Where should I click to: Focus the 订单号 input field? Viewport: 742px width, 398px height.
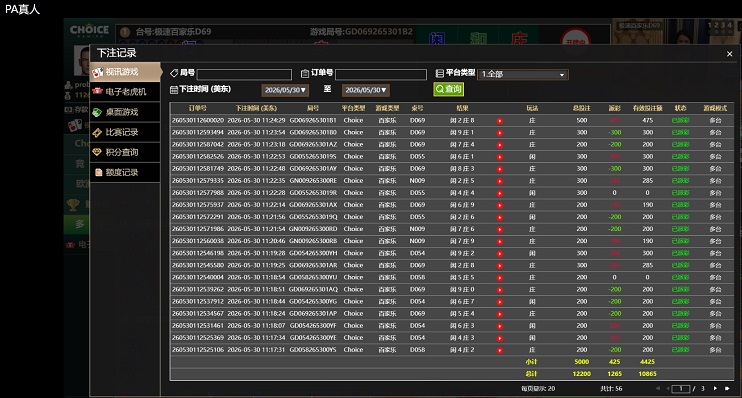click(x=381, y=74)
